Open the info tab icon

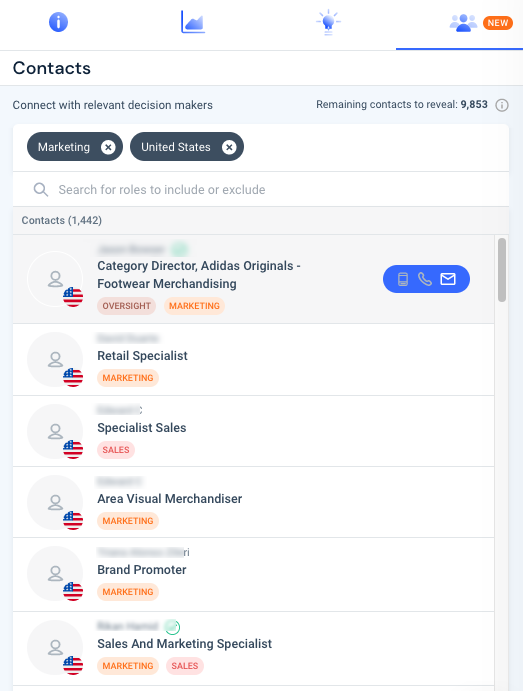coord(58,22)
